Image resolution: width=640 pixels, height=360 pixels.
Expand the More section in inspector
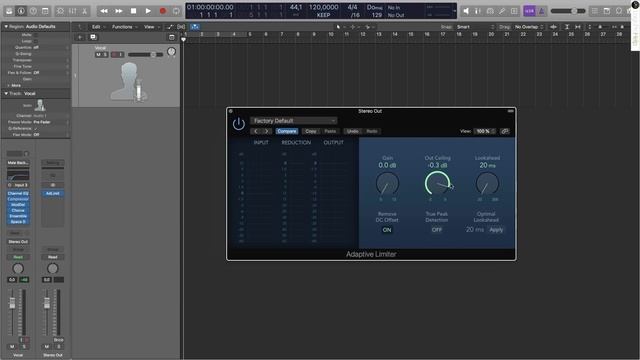(x=14, y=85)
